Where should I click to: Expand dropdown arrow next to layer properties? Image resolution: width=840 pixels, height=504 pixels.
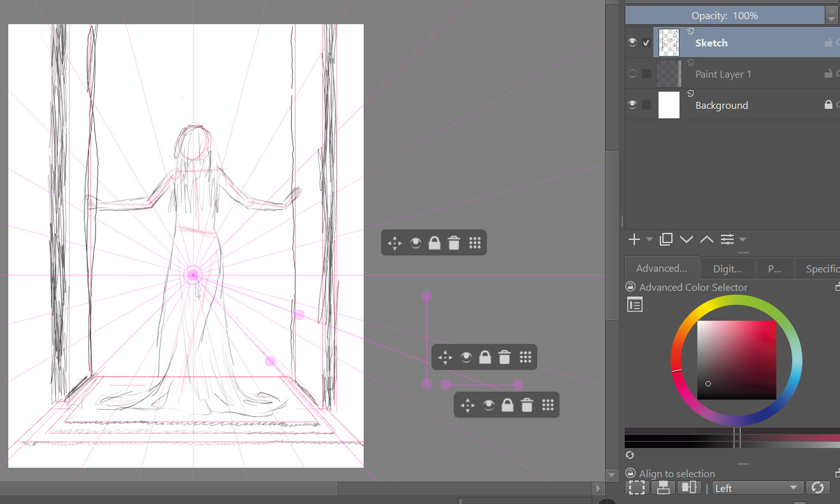(x=743, y=240)
